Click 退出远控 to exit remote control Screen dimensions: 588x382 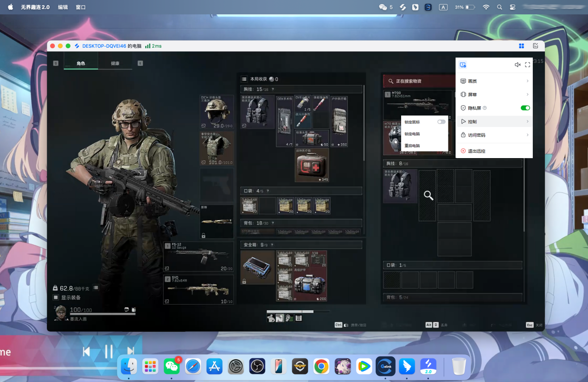(477, 151)
